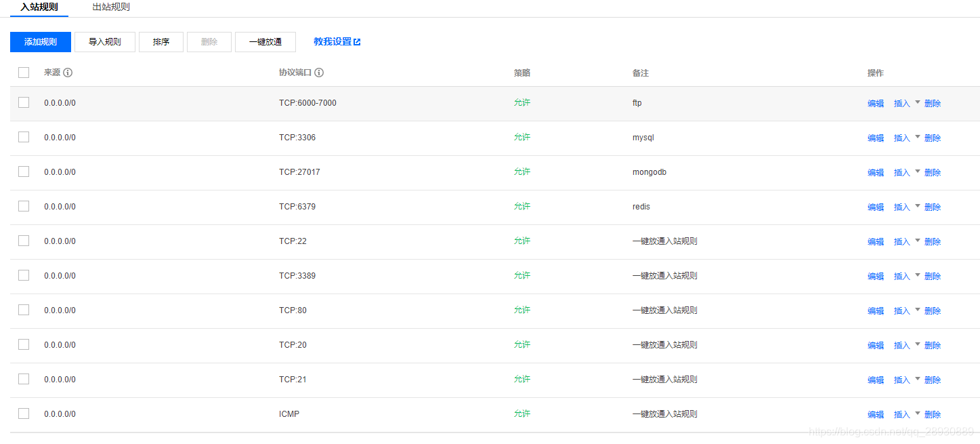Check the box for the TCP:21 rule
Screen dimensions: 980x444
tap(24, 379)
